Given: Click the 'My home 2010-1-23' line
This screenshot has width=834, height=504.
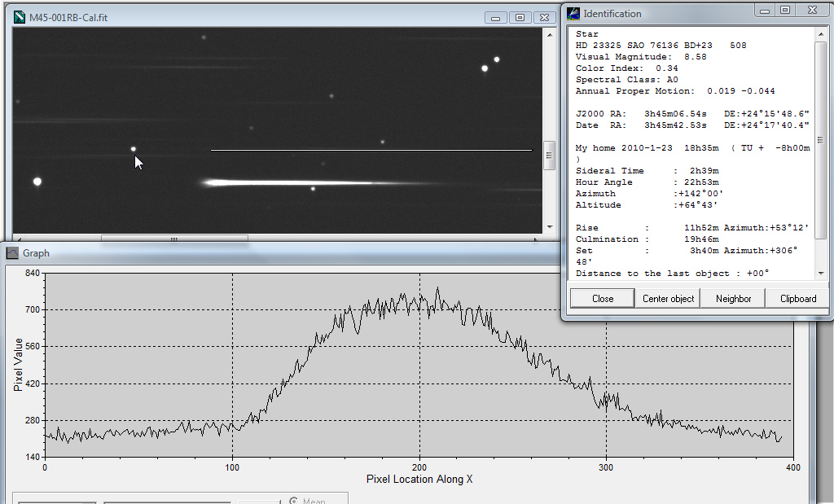Looking at the screenshot, I should tap(692, 148).
